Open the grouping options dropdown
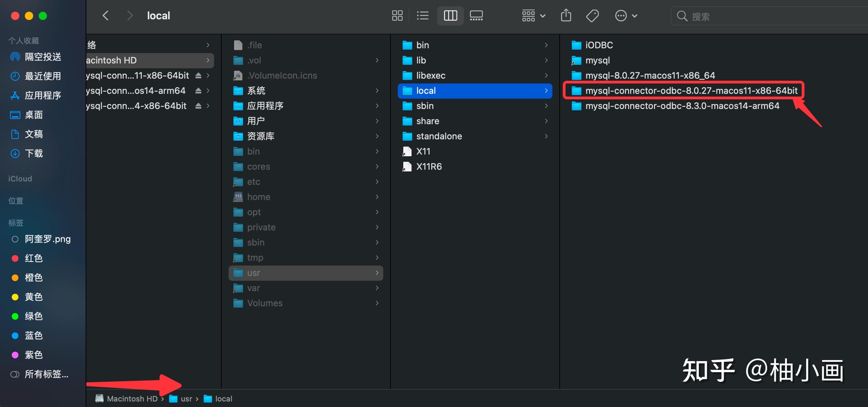 click(x=533, y=16)
